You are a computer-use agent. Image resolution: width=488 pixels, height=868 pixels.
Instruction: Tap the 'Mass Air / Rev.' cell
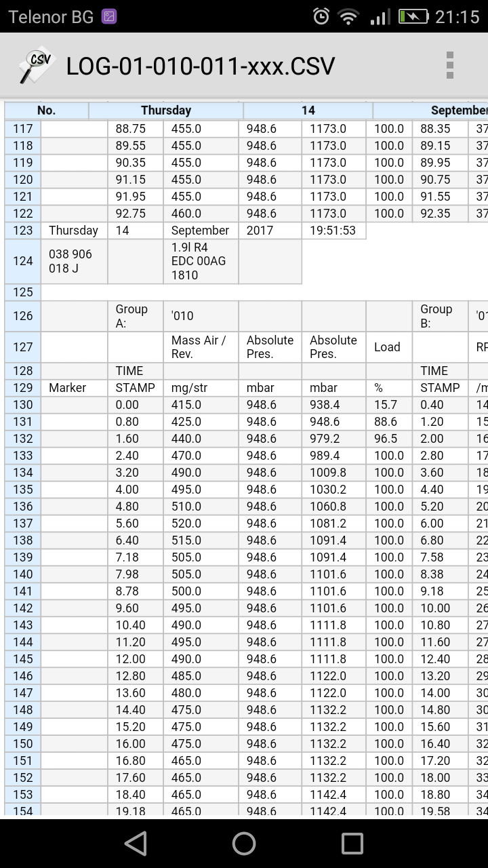200,347
